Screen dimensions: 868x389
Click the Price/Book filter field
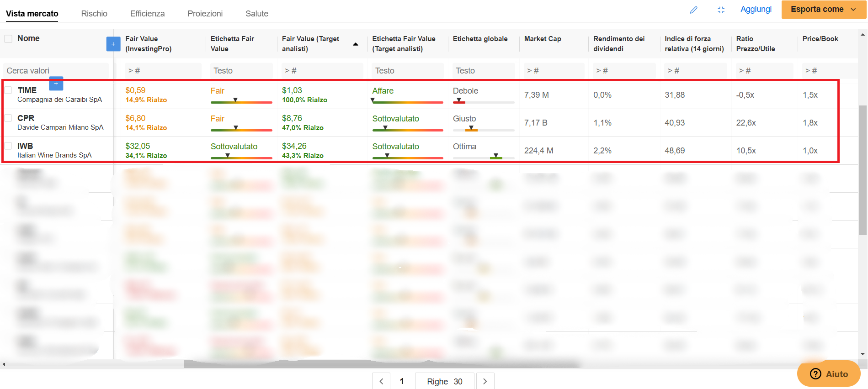tap(830, 71)
